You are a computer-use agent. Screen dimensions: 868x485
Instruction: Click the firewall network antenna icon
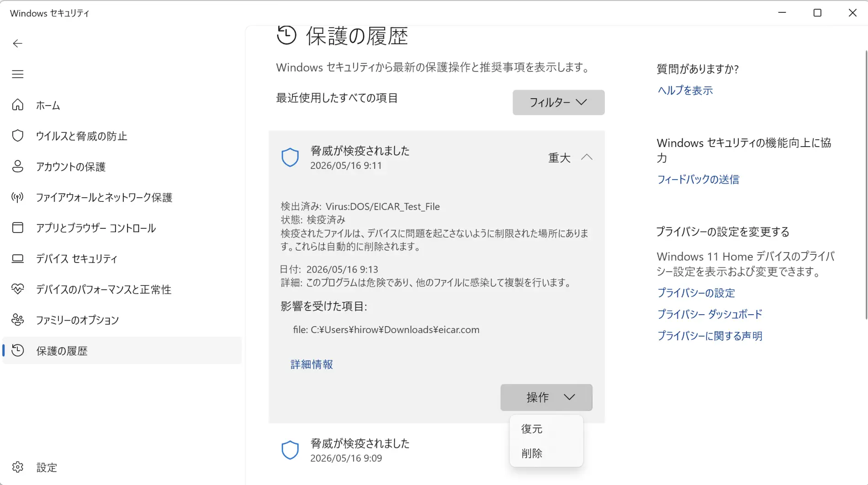pyautogui.click(x=17, y=197)
